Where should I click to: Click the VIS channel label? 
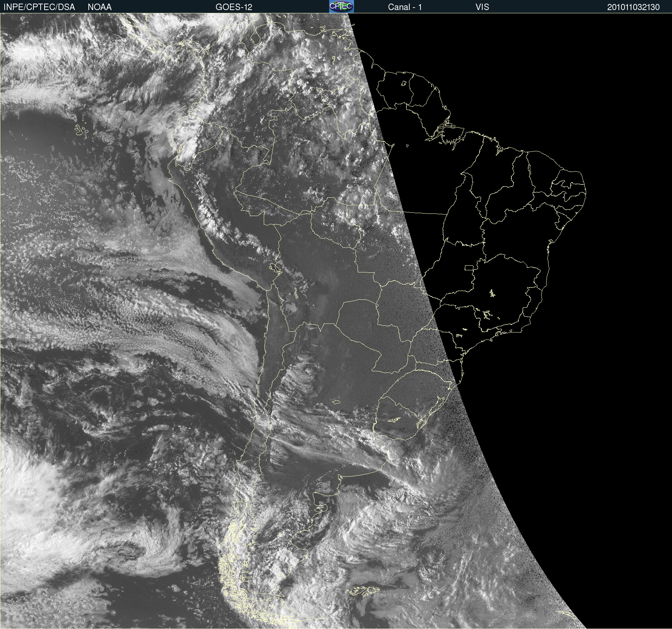pyautogui.click(x=482, y=7)
